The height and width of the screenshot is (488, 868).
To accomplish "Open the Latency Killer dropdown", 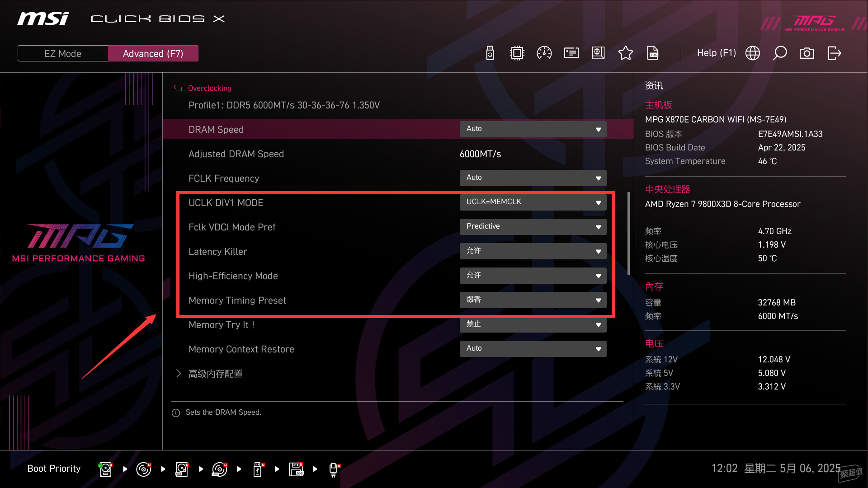I will 533,251.
